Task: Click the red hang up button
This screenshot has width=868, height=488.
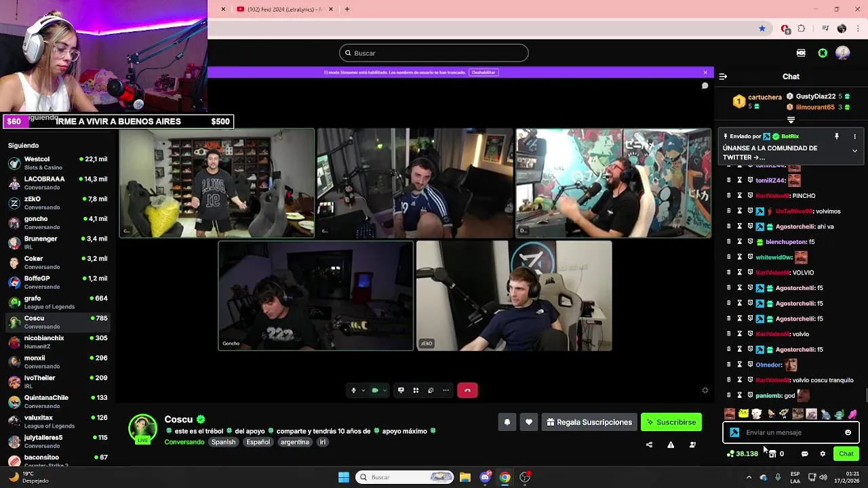Action: pyautogui.click(x=467, y=390)
